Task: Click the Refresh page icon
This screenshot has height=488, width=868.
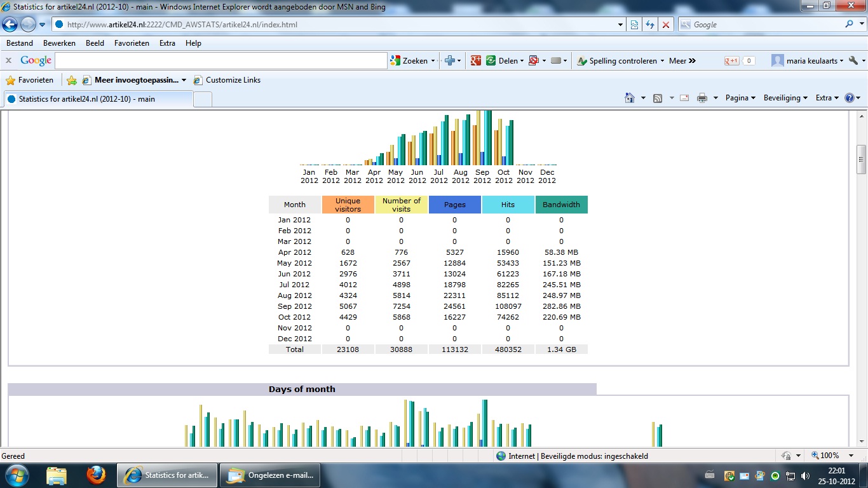Action: coord(649,25)
